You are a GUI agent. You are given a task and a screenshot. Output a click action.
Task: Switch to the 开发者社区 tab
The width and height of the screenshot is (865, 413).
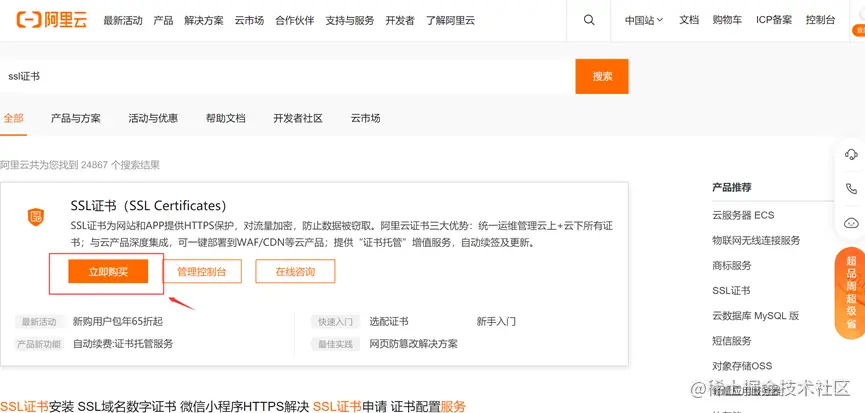click(298, 118)
